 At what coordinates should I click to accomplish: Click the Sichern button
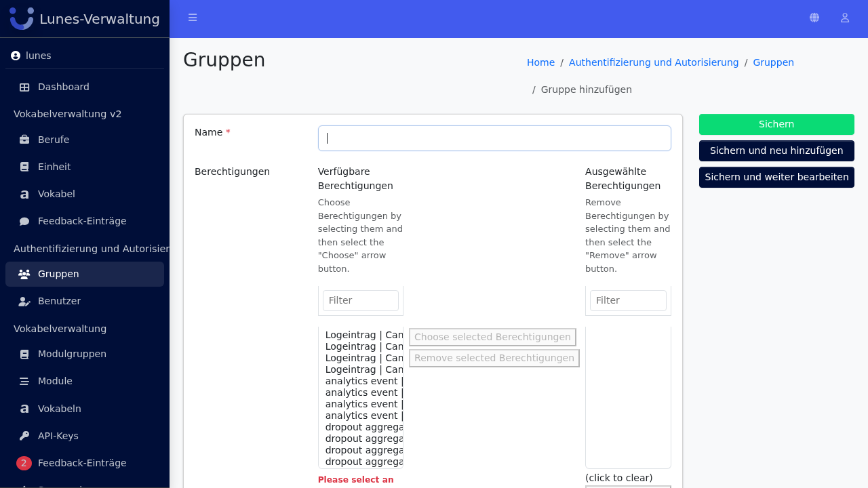click(776, 124)
